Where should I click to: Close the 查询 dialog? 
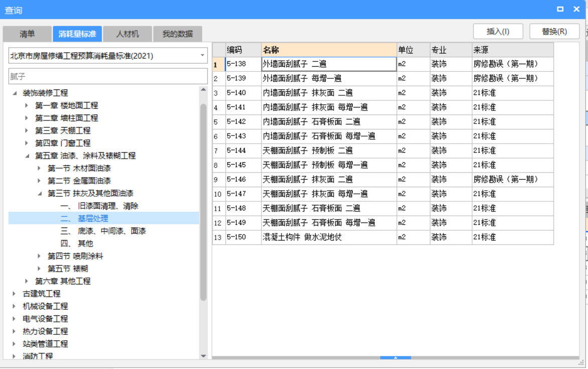577,9
